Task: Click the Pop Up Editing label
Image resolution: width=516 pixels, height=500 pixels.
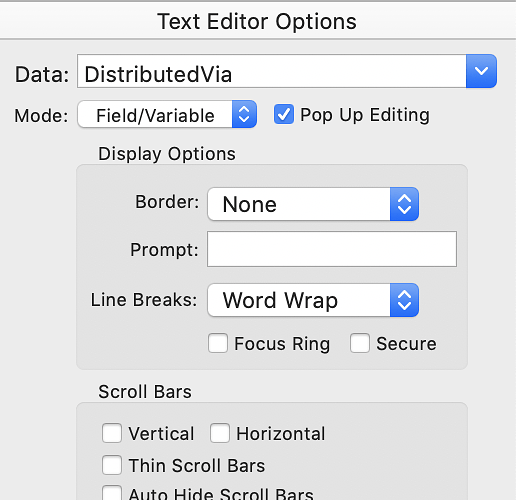Action: [365, 115]
